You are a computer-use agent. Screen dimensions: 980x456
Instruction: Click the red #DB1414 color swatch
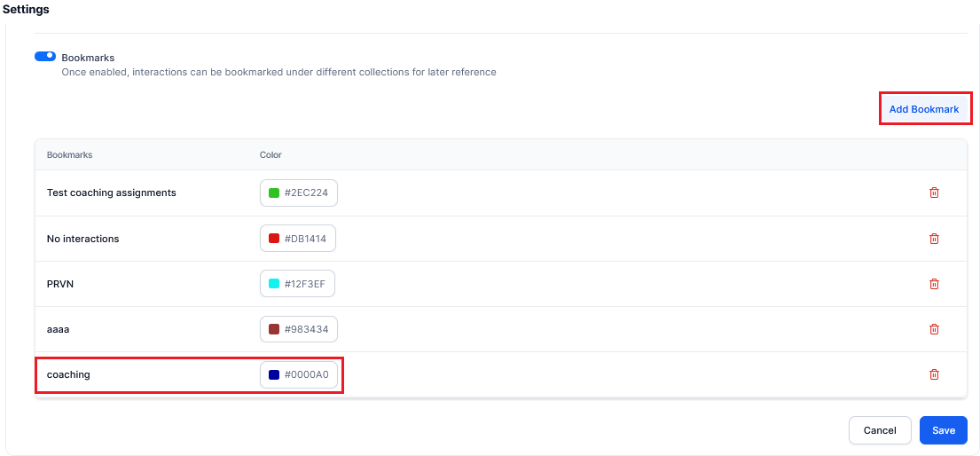[275, 239]
